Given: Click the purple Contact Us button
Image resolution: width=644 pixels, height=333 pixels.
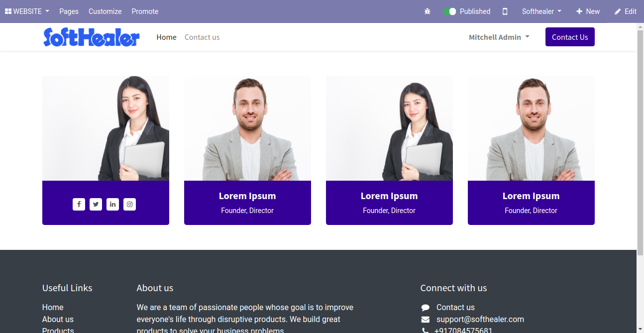Looking at the screenshot, I should pyautogui.click(x=570, y=37).
